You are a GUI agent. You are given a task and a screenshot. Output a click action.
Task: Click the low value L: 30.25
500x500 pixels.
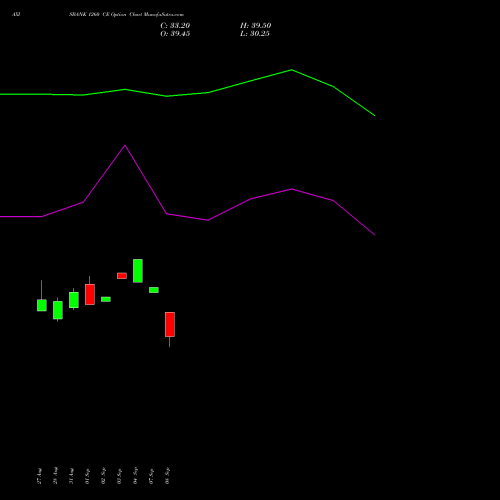coord(255,34)
